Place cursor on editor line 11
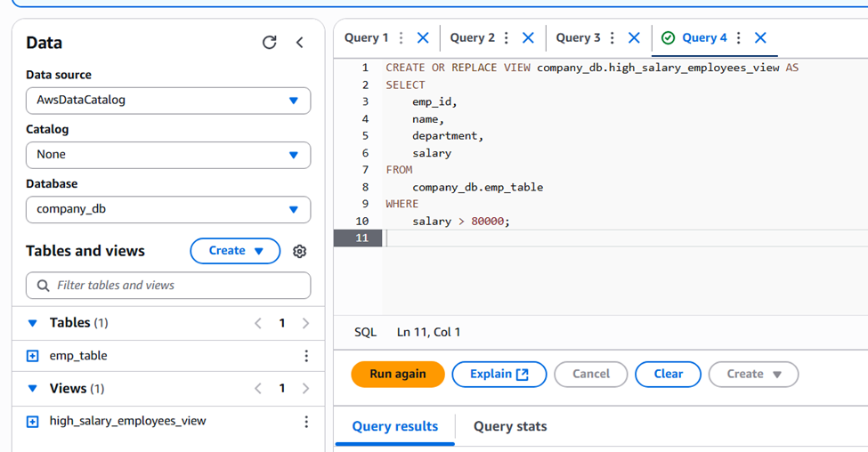This screenshot has width=868, height=452. (x=626, y=238)
